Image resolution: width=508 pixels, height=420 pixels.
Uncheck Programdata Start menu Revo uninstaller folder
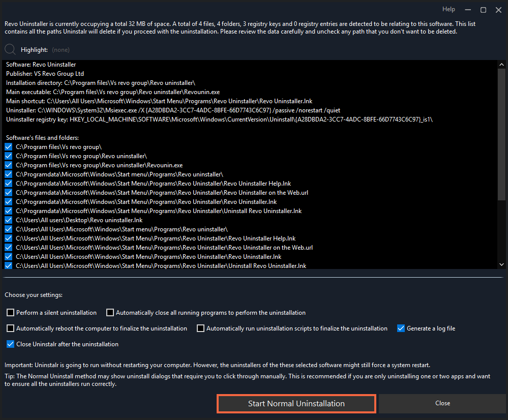(9, 174)
